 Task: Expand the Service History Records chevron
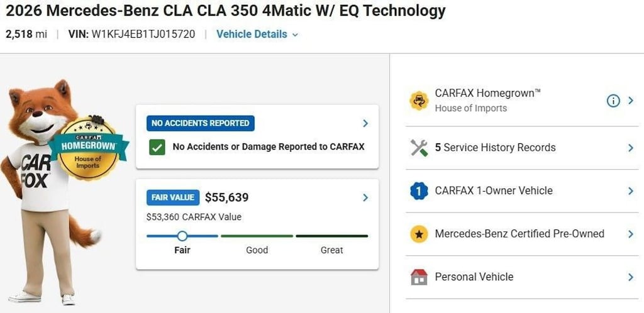click(x=631, y=148)
